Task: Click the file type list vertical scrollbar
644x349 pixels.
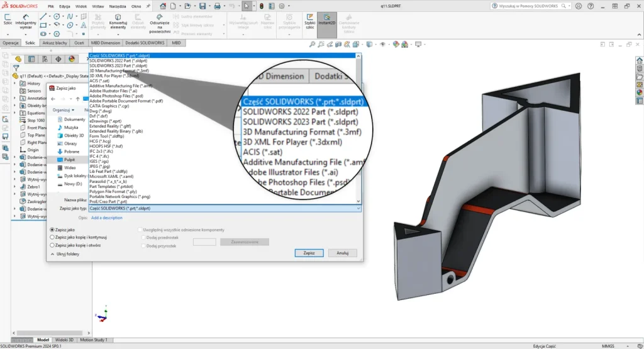Action: pos(358,130)
